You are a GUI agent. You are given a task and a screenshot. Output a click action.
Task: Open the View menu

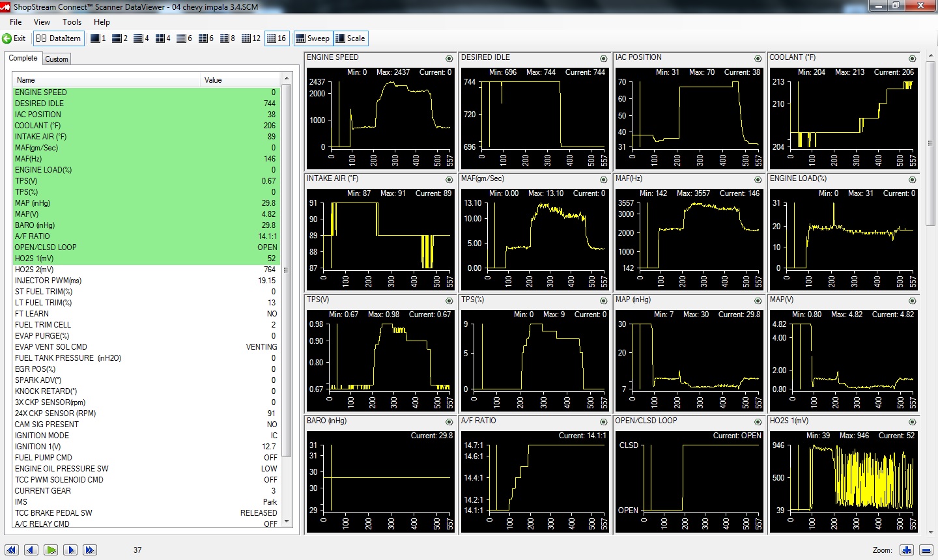point(42,21)
